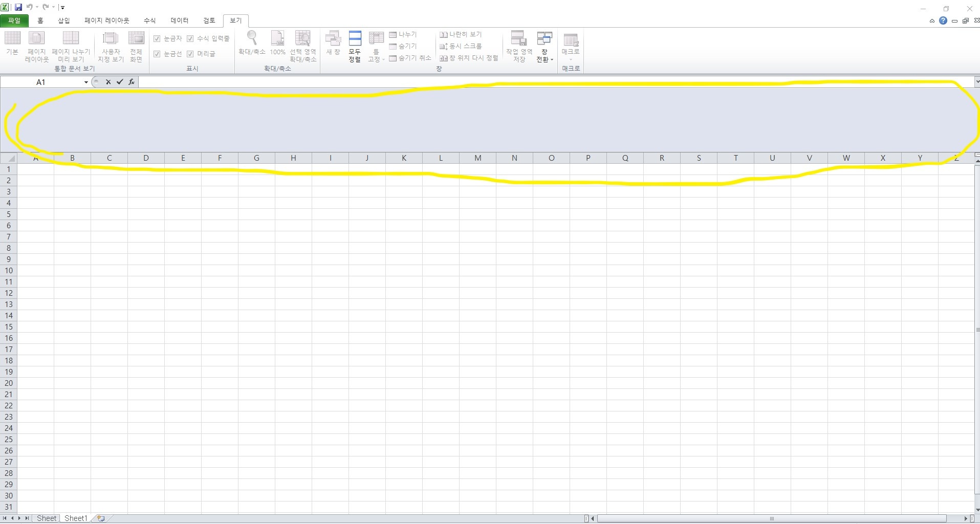Open the 확대/축소 zoom magnifier dialog

[252, 43]
